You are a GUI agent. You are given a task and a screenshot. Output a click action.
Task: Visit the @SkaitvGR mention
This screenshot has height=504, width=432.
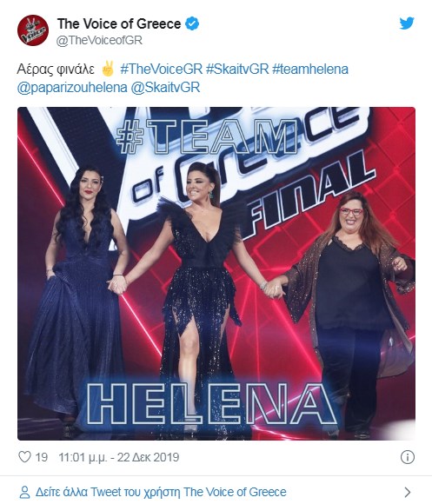pyautogui.click(x=165, y=88)
